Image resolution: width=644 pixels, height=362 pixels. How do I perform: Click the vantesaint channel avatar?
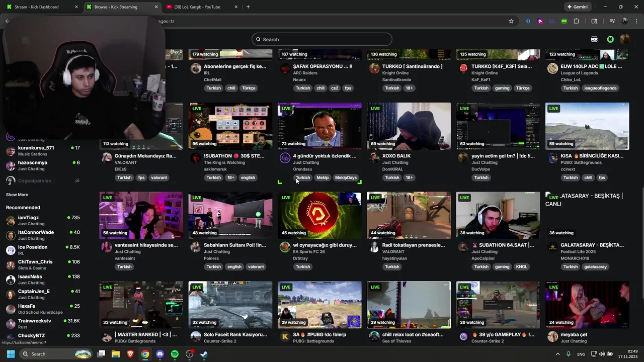pyautogui.click(x=107, y=247)
